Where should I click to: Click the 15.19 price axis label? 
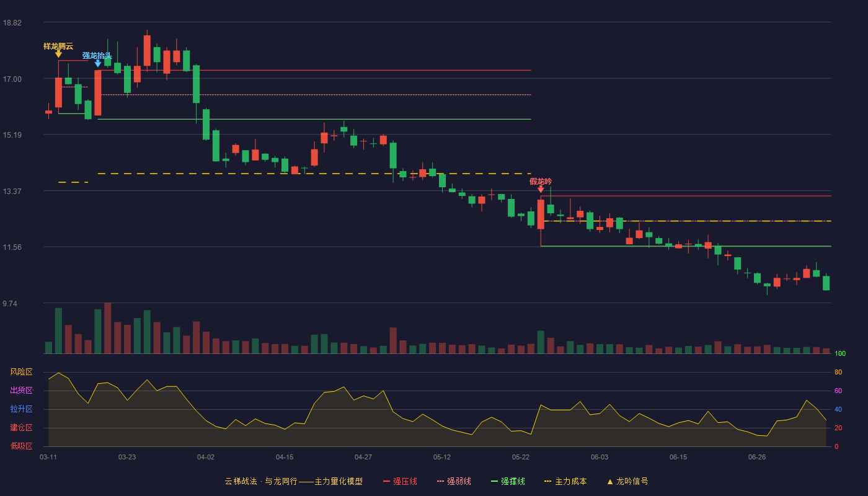coord(12,135)
